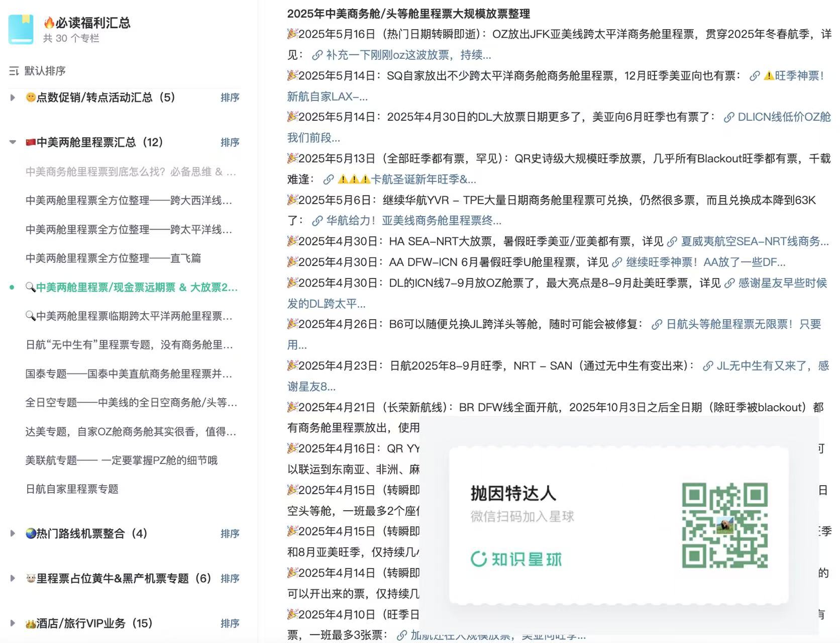Click the link icon before 华航给力!

coord(318,221)
